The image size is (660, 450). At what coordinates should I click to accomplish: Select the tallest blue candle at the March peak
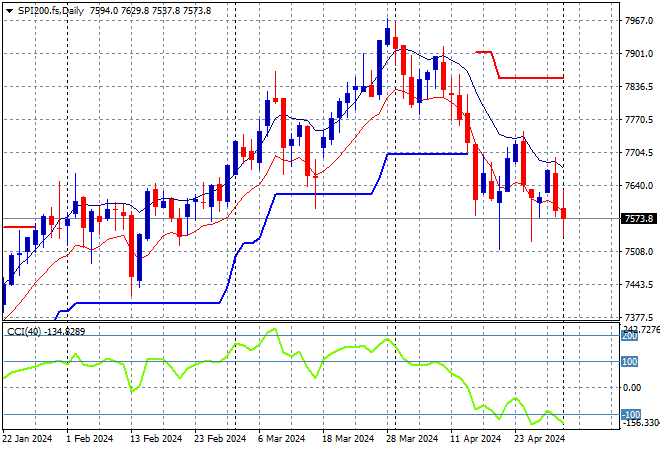click(x=379, y=67)
